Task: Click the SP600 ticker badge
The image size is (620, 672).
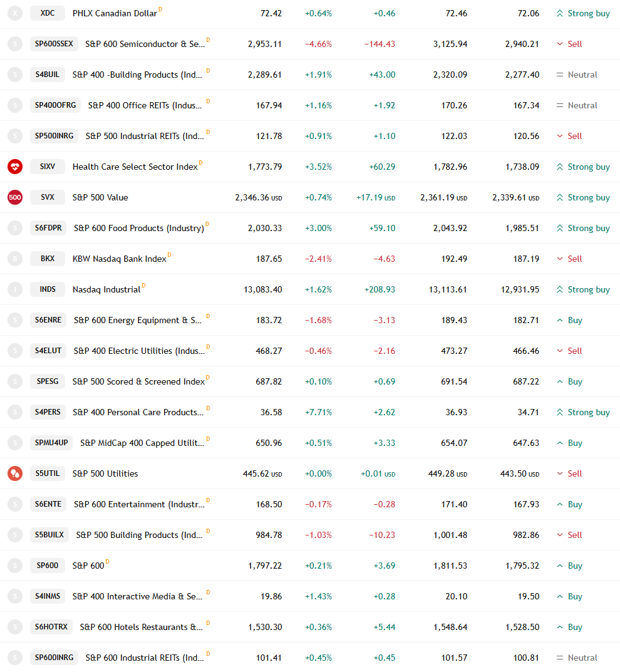Action: point(48,566)
